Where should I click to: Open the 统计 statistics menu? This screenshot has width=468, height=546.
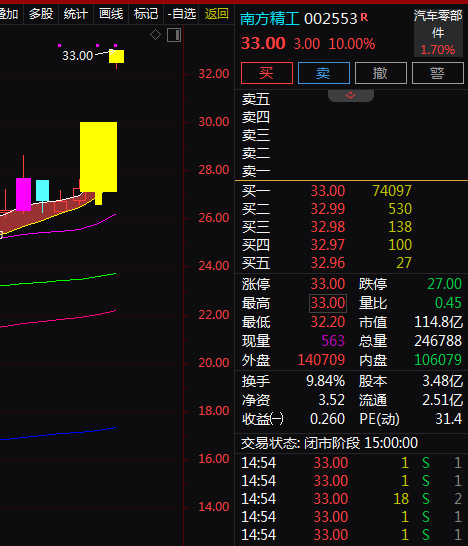click(x=76, y=14)
